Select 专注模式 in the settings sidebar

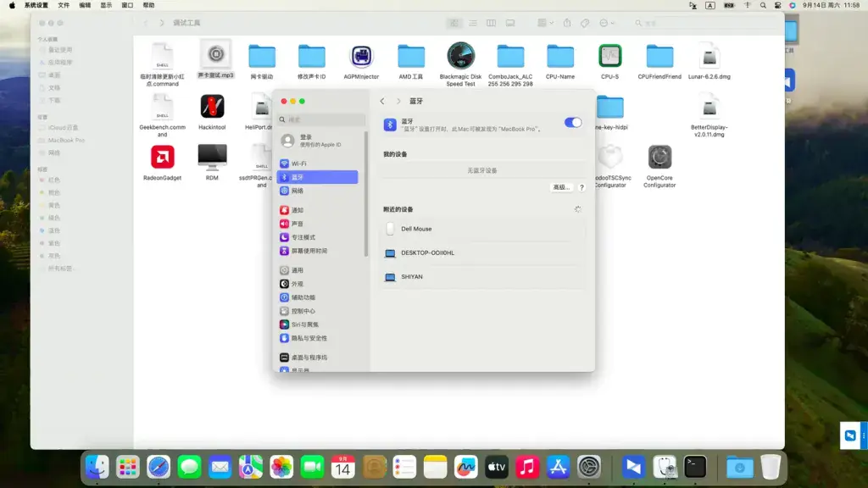319,237
